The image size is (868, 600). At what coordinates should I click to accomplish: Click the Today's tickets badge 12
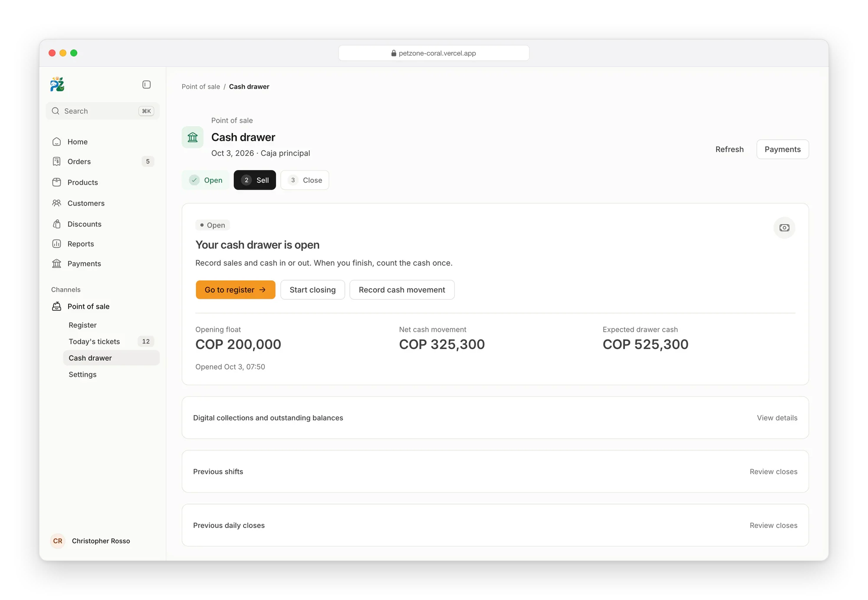tap(146, 342)
